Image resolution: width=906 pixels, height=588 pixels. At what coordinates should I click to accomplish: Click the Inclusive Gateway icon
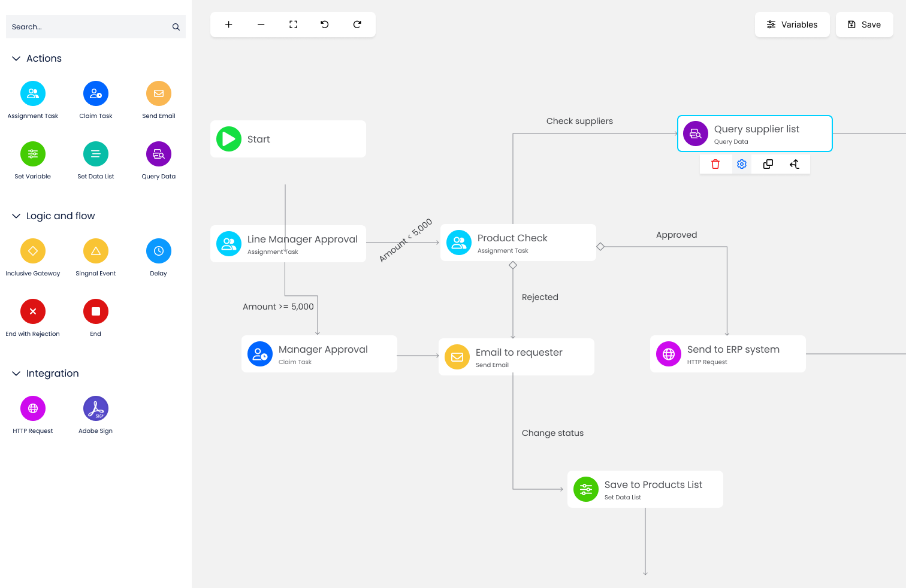pyautogui.click(x=33, y=251)
